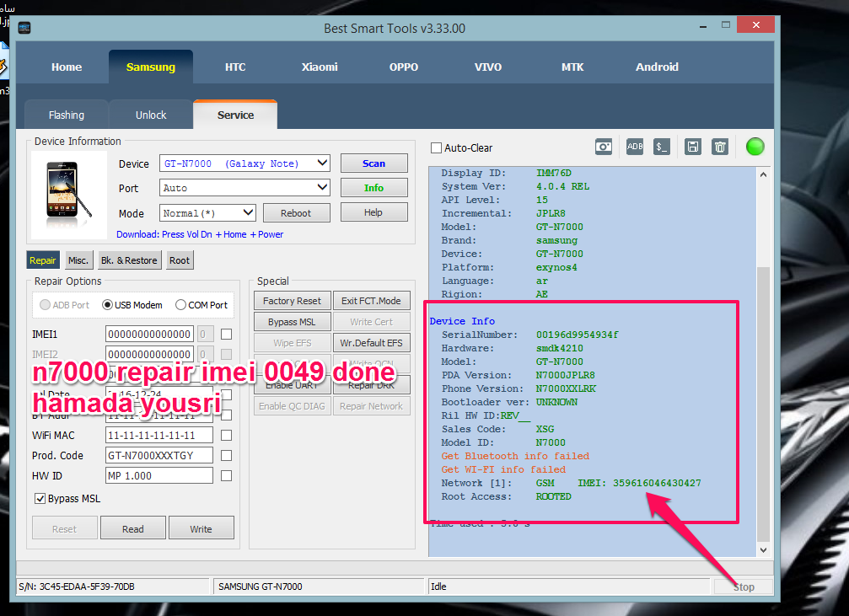Click the dollar terminal icon
Viewport: 849px width, 616px height.
(x=662, y=147)
